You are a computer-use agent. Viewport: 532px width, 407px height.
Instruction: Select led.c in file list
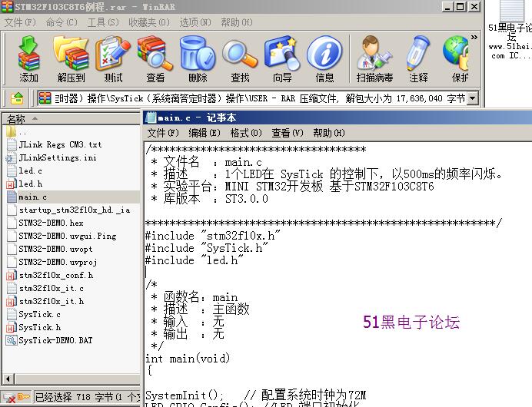tap(30, 170)
